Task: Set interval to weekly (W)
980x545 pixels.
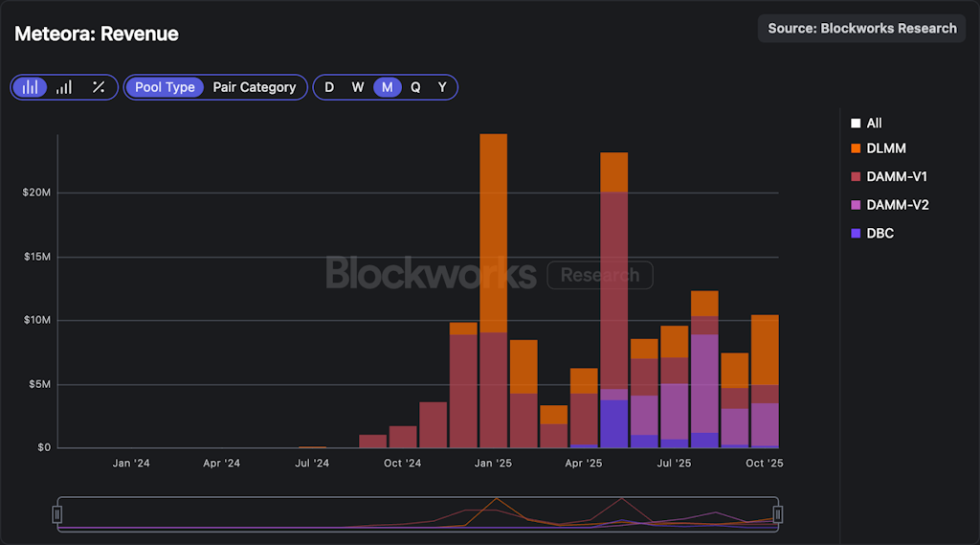Action: pyautogui.click(x=357, y=87)
